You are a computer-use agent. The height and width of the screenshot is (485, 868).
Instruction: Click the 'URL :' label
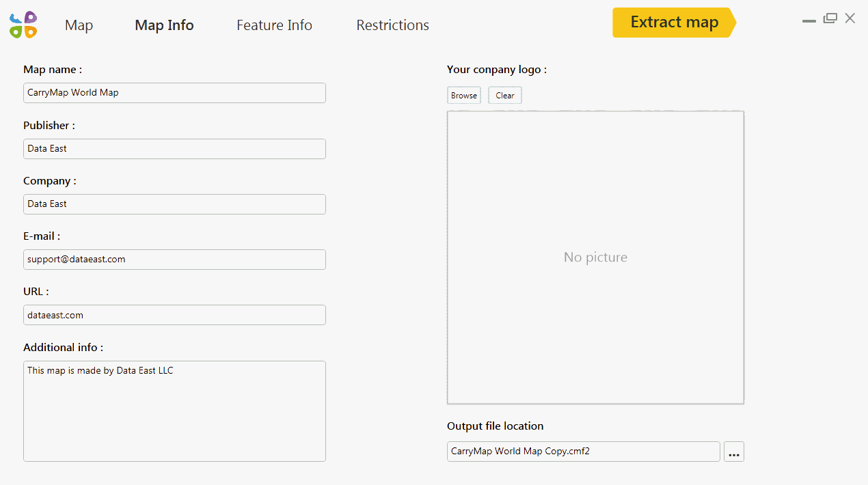point(36,292)
